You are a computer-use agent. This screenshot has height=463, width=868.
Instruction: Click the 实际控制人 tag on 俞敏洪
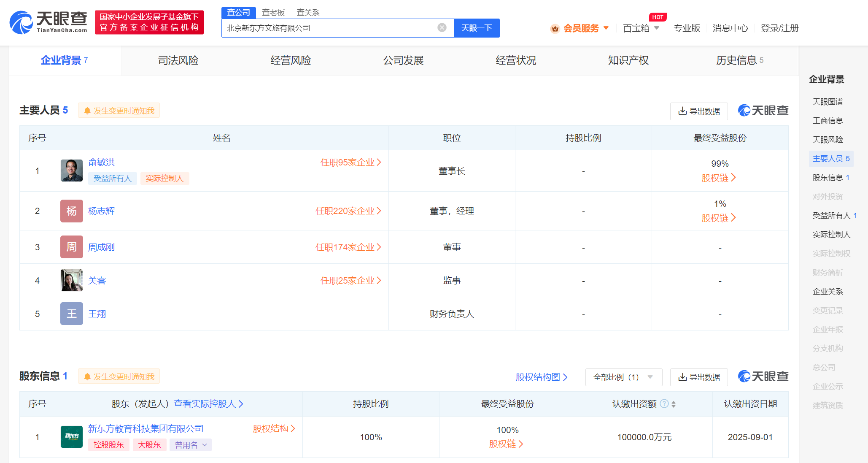[x=164, y=179]
